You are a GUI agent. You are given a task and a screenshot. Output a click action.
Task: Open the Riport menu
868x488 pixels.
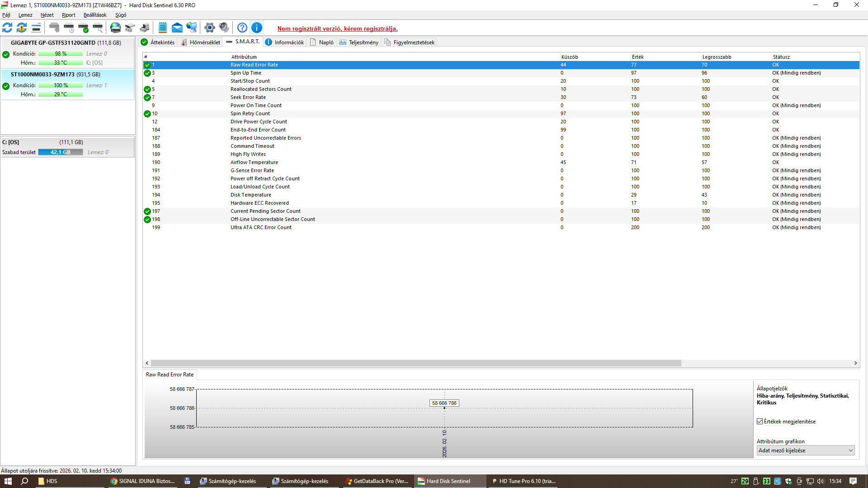point(68,15)
